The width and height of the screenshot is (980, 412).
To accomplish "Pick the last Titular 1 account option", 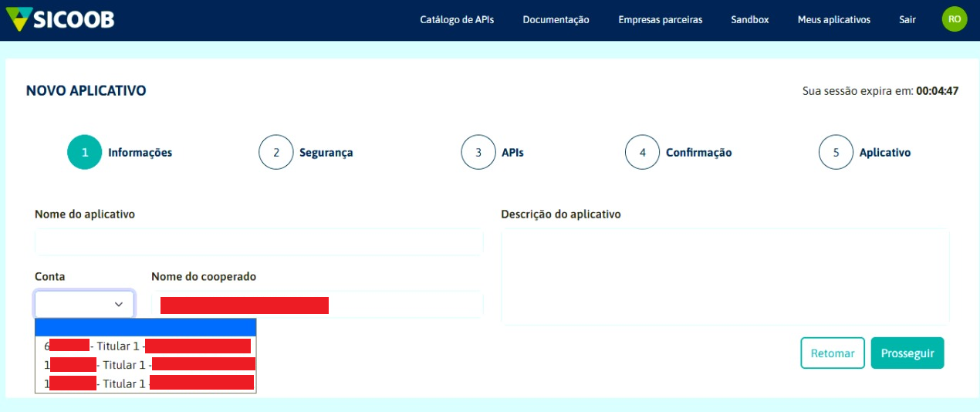I will click(145, 383).
